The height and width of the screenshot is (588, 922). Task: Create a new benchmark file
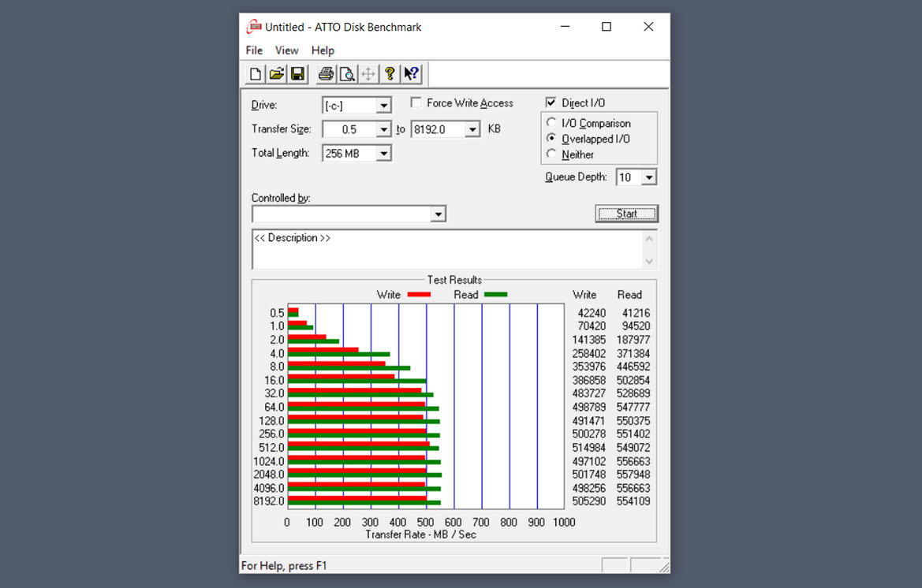click(256, 74)
